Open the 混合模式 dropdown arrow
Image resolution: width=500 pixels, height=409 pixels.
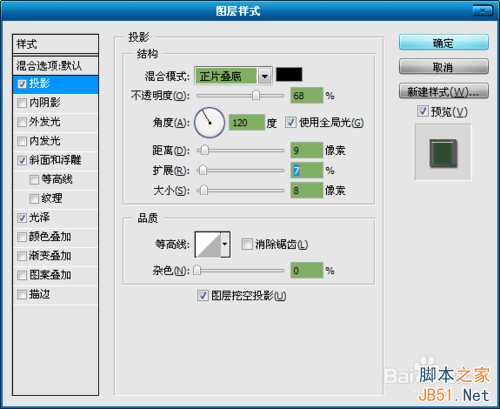pos(265,76)
